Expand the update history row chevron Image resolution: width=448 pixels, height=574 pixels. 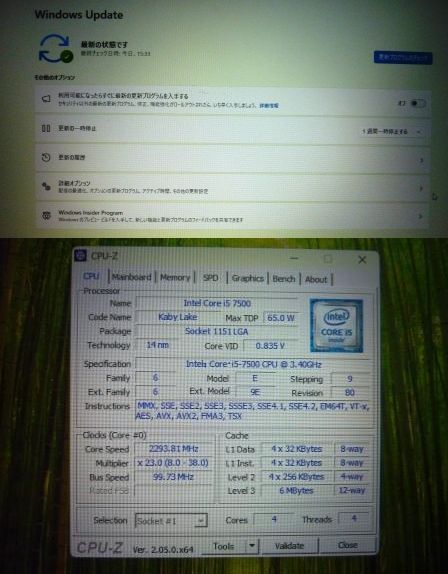point(421,160)
